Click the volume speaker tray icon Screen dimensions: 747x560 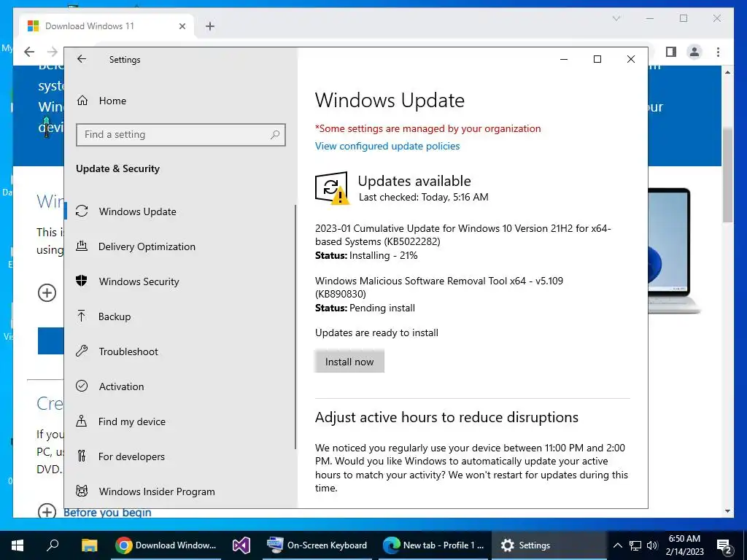(652, 545)
